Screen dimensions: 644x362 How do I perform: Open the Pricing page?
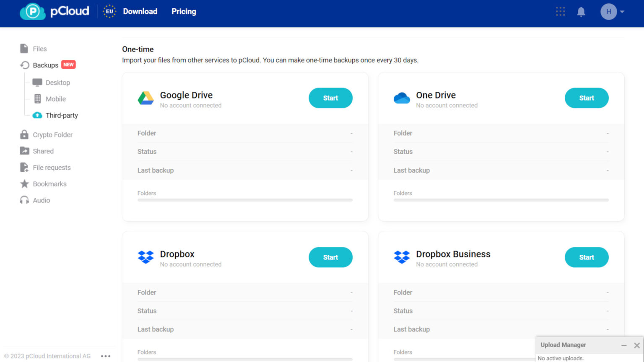click(184, 11)
